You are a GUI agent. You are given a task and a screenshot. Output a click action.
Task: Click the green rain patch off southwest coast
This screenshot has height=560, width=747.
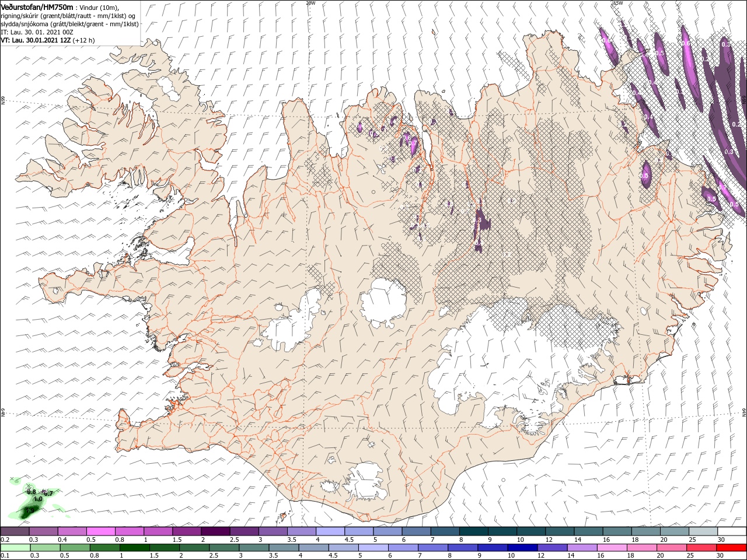tap(34, 501)
